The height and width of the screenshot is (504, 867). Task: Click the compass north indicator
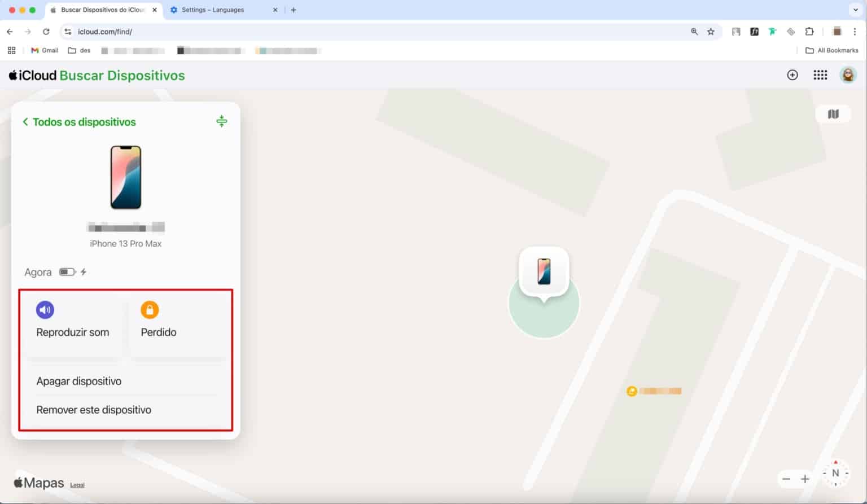835,473
